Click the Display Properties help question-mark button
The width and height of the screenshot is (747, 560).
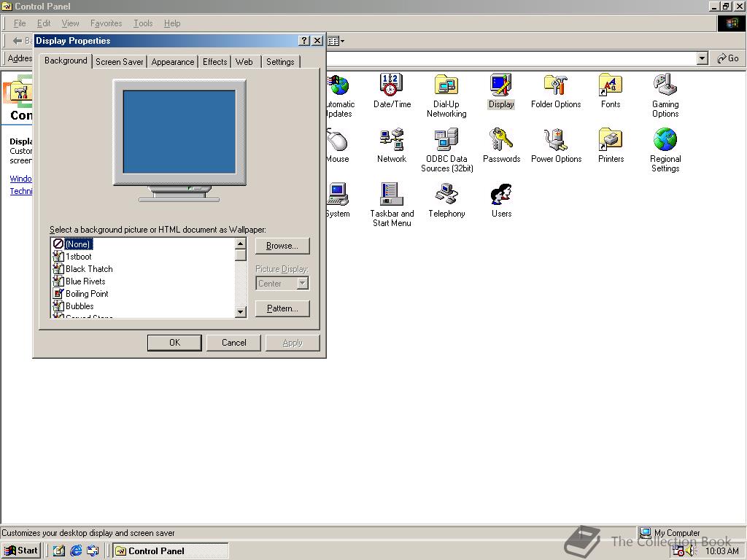(304, 41)
